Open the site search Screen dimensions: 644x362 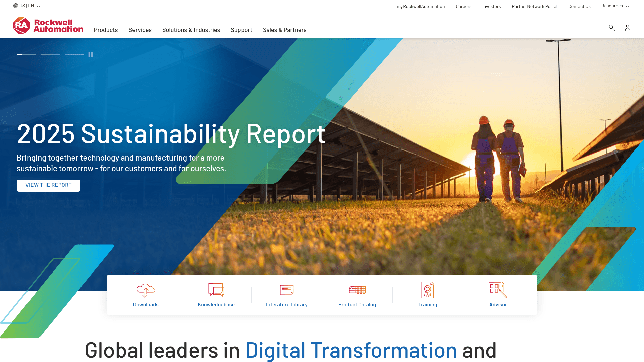tap(612, 28)
